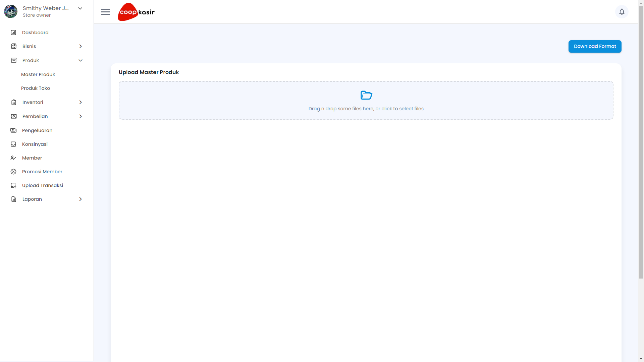Expand the Inventori submenu
Screen dimensions: 644x362
80,102
